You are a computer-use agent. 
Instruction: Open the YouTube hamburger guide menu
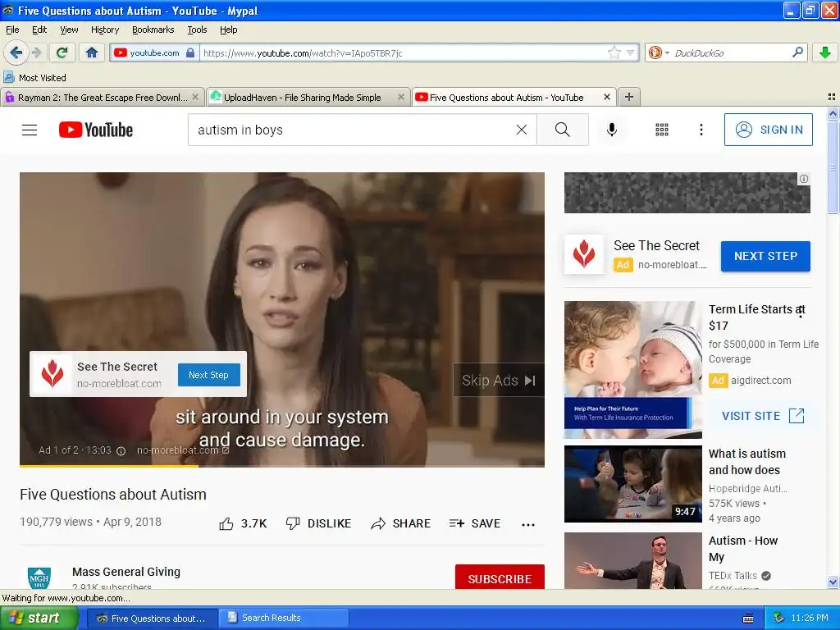[30, 130]
